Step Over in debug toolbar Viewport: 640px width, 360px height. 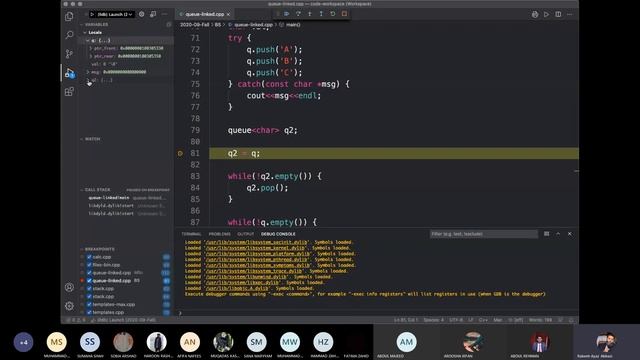[x=298, y=14]
